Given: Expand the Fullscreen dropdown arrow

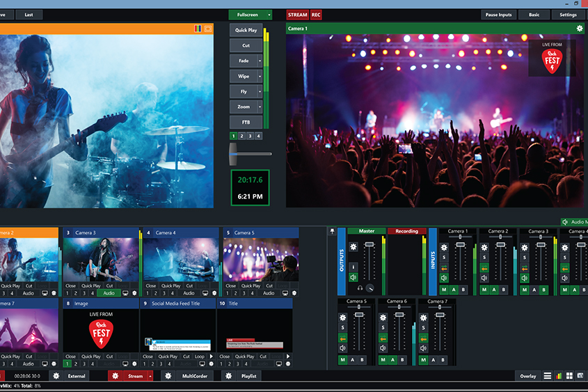Looking at the screenshot, I should tap(269, 15).
